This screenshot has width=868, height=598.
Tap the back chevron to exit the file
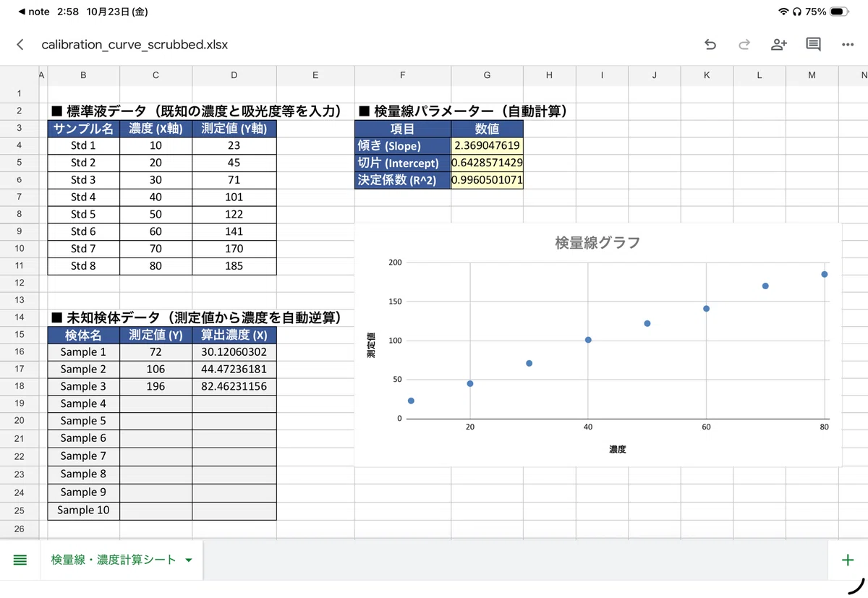(x=20, y=45)
